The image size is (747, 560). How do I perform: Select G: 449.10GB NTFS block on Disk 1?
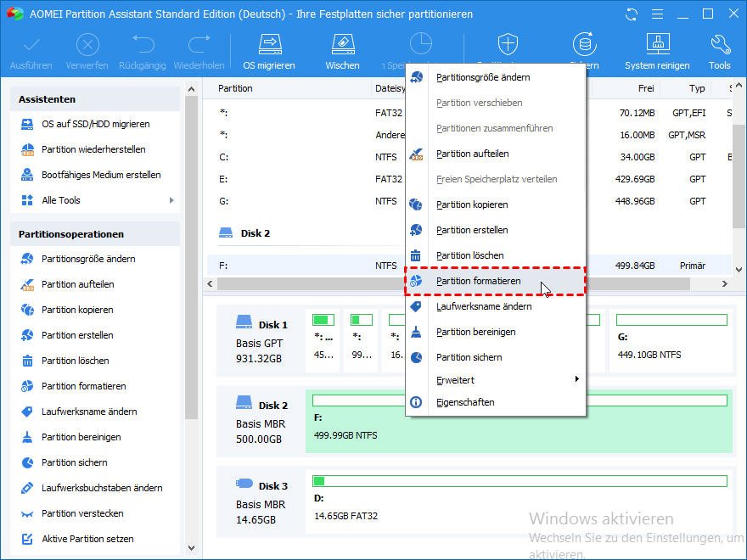pos(671,340)
